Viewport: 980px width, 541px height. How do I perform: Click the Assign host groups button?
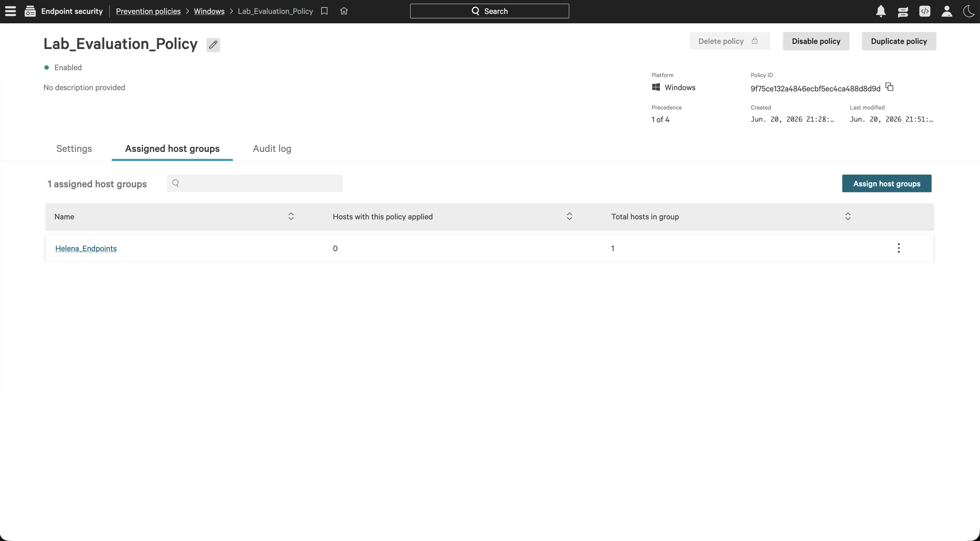click(x=887, y=183)
